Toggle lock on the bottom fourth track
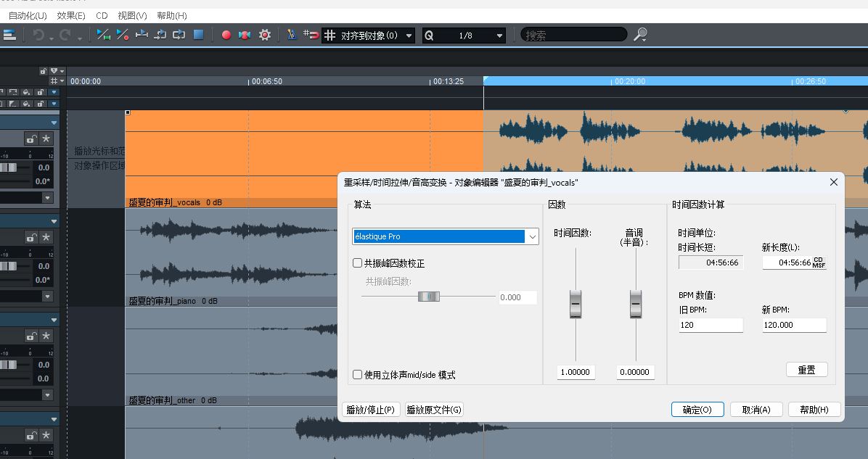The height and width of the screenshot is (459, 868). (x=31, y=435)
